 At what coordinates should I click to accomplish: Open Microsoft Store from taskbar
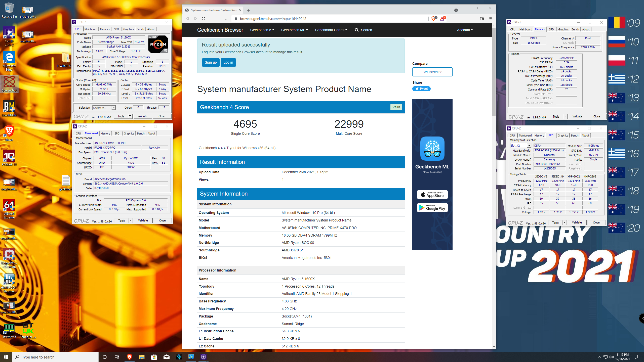click(154, 357)
